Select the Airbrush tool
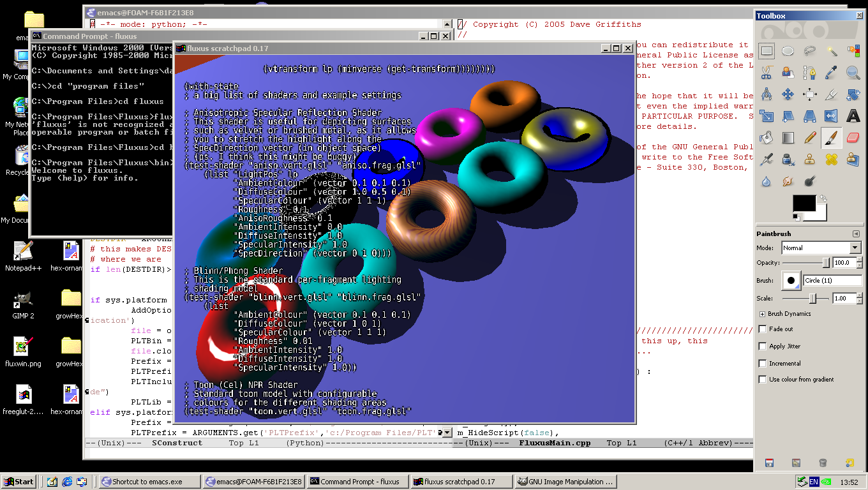868x490 pixels. 767,160
